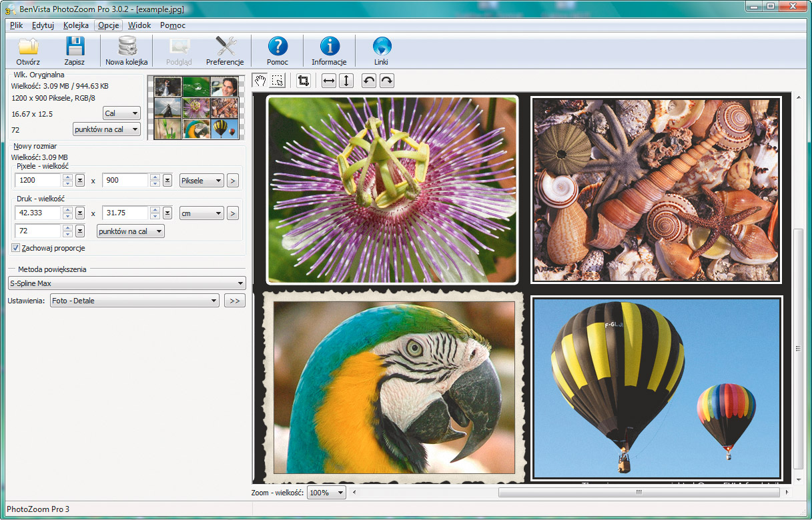Rotate image clockwise
This screenshot has height=520, width=812.
[x=387, y=81]
